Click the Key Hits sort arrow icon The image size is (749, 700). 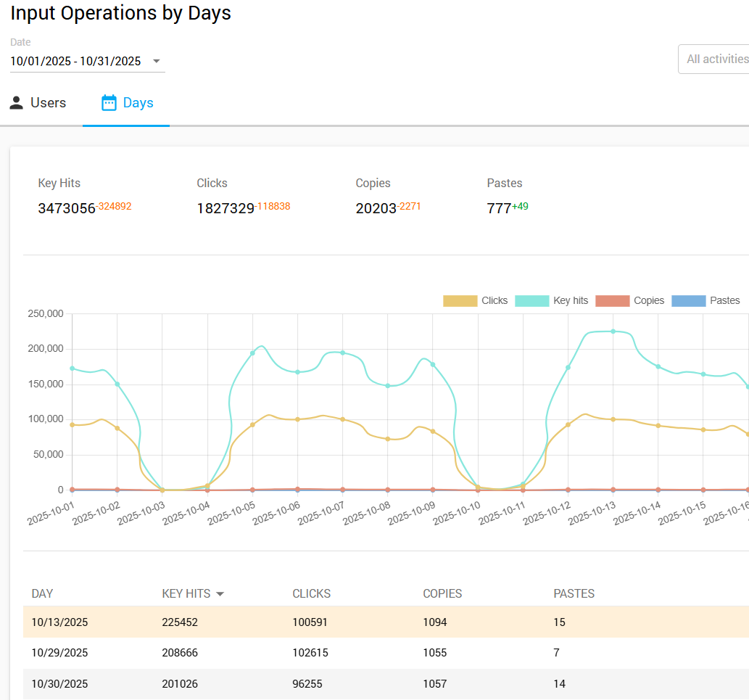(x=220, y=594)
